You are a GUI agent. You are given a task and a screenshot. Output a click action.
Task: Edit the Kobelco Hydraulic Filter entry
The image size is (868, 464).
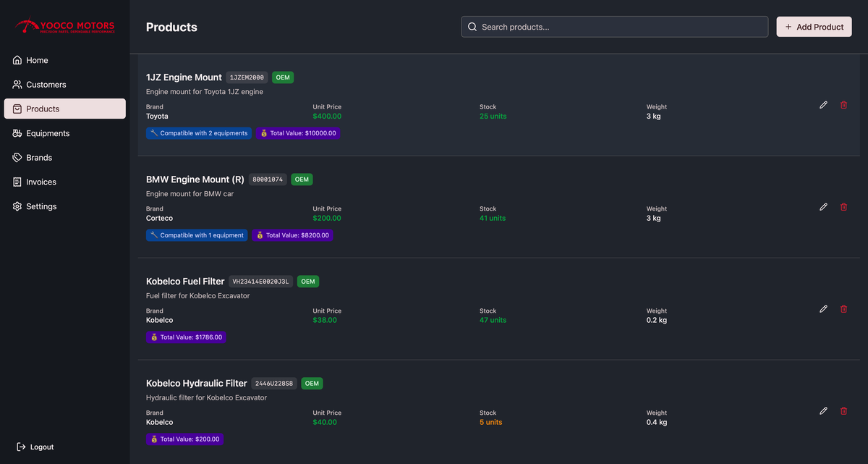[x=823, y=411]
